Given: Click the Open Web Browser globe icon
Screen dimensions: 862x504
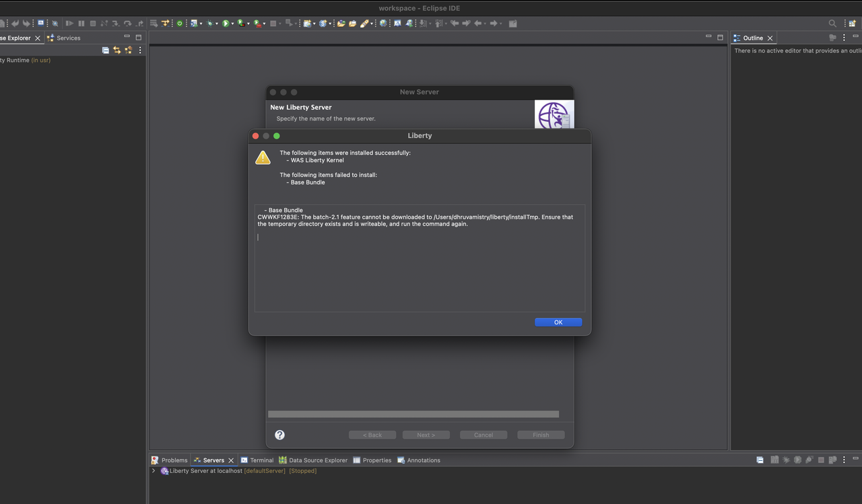Looking at the screenshot, I should [x=383, y=23].
